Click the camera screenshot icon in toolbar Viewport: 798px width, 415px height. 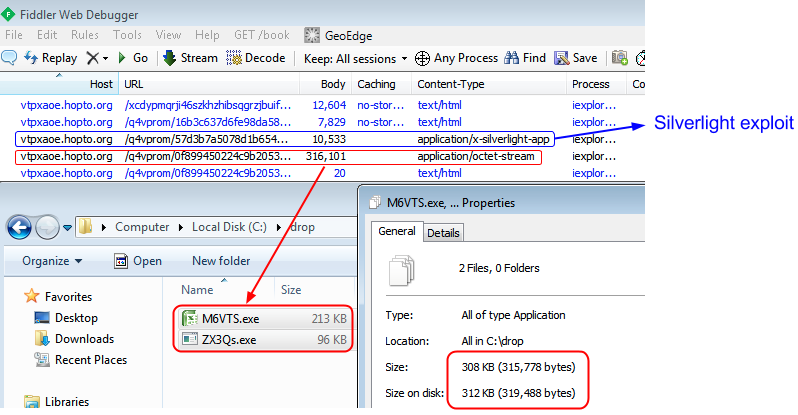click(619, 58)
